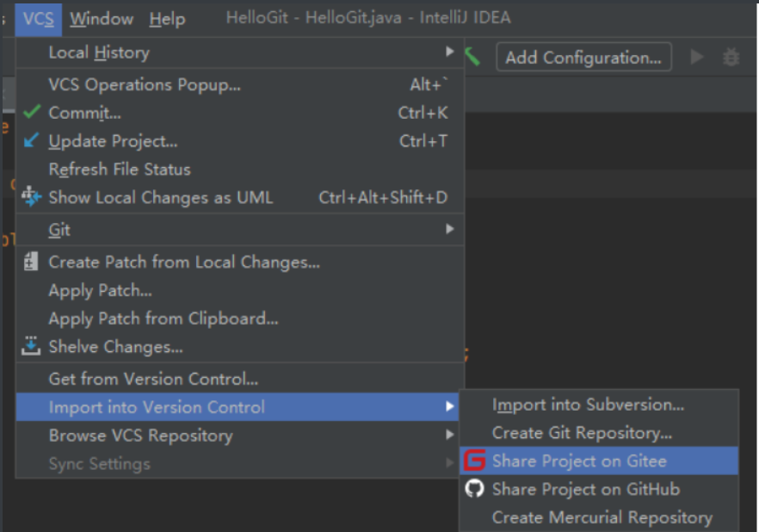Expand Local History submenu arrow
Image resolution: width=759 pixels, height=532 pixels.
450,52
